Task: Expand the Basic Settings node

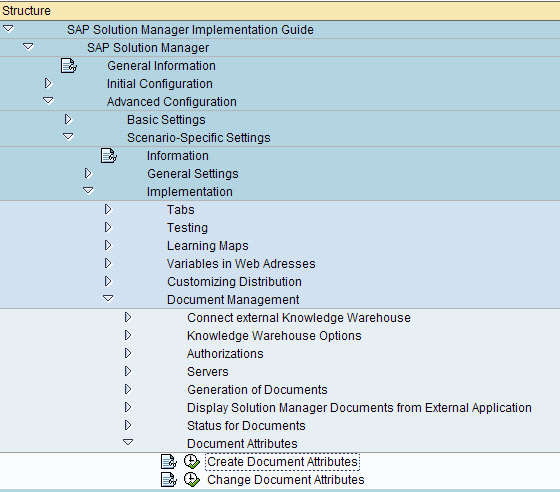Action: pyautogui.click(x=68, y=119)
